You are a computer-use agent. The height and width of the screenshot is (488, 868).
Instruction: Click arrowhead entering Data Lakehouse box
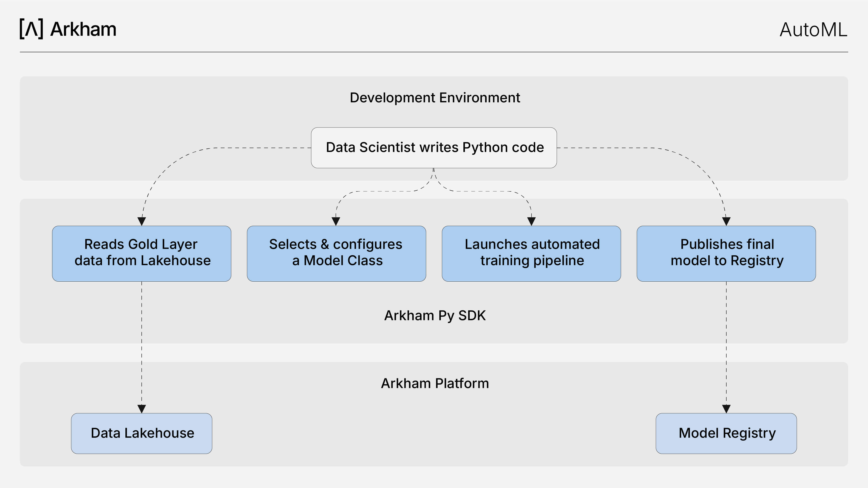(141, 409)
